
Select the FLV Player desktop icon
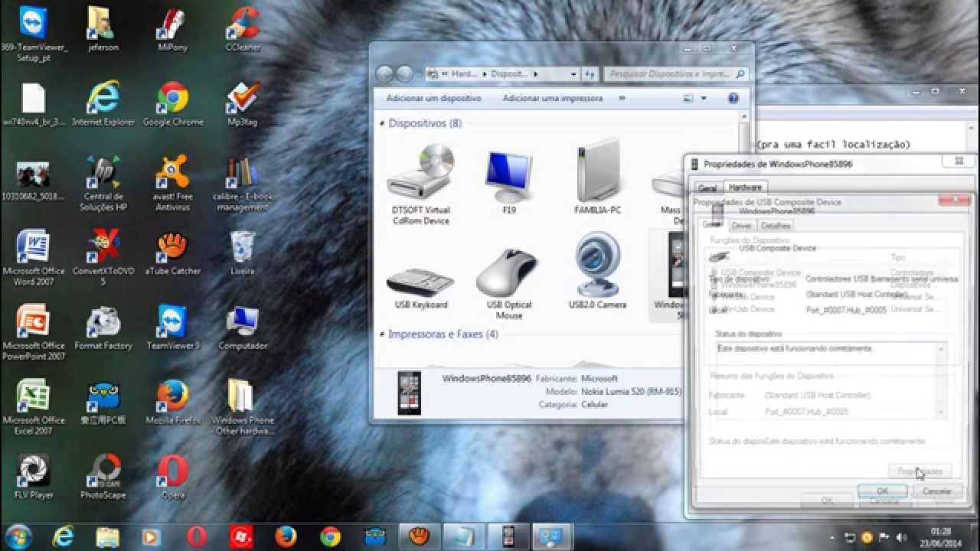coord(34,478)
